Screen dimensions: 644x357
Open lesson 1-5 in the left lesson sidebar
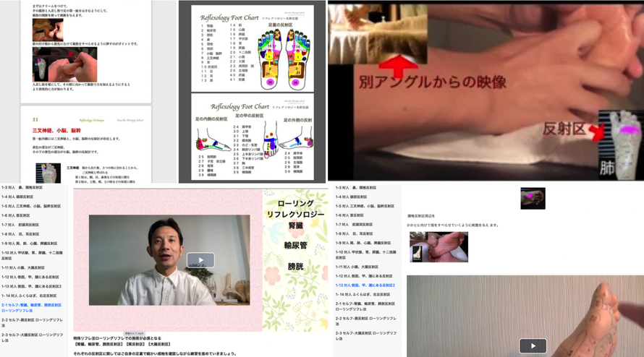[x=31, y=207]
